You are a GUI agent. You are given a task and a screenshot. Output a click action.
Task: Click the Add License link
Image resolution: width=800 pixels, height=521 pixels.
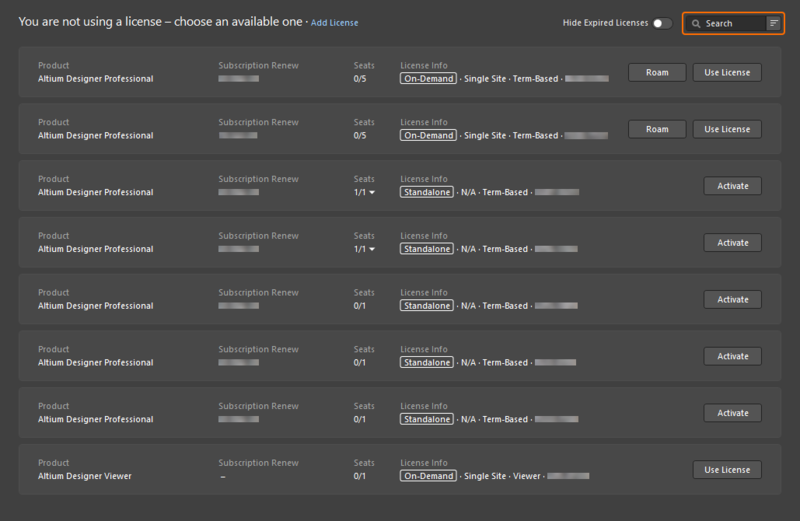point(334,23)
